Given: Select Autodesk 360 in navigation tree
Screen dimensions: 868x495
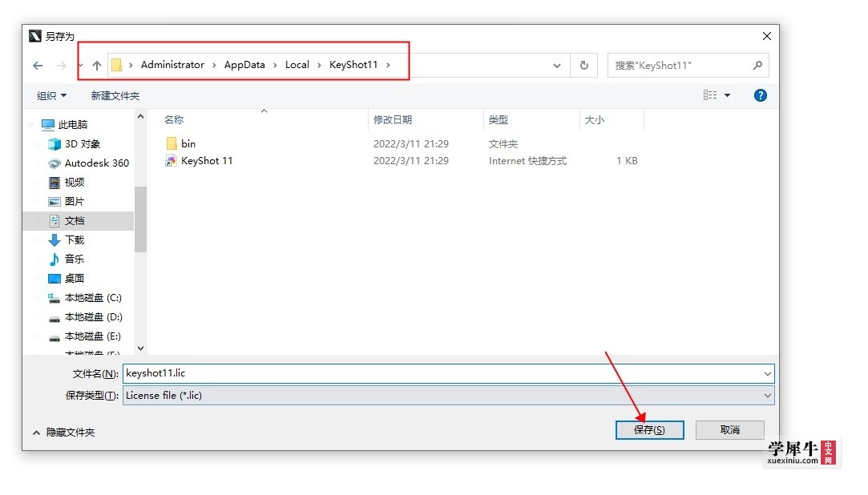Looking at the screenshot, I should click(x=97, y=163).
